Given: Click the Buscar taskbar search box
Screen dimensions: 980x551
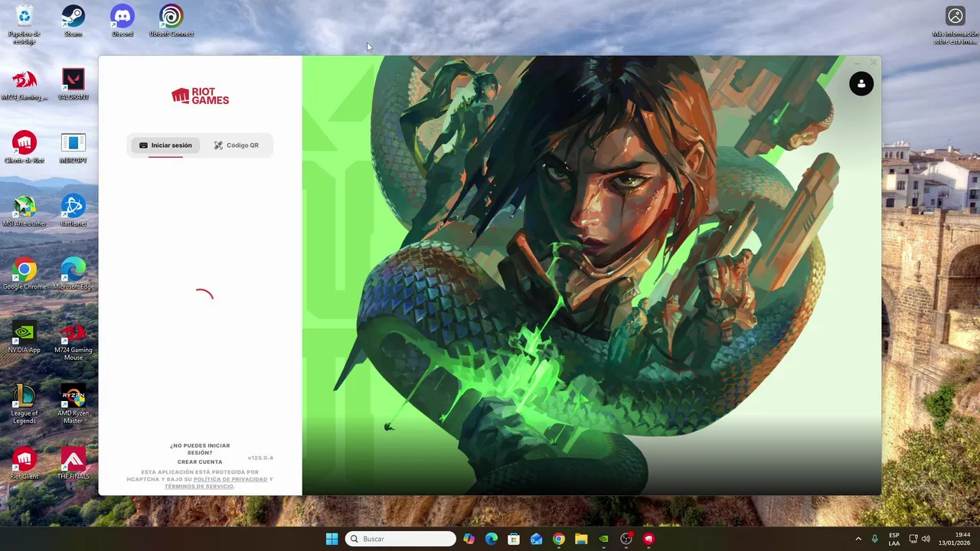Looking at the screenshot, I should coord(400,539).
